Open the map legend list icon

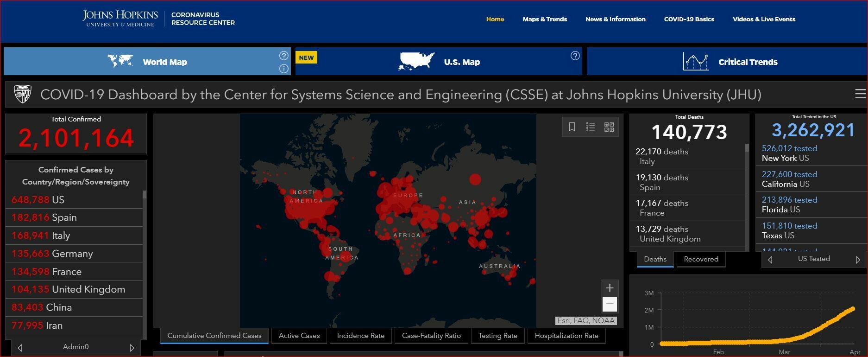click(591, 127)
